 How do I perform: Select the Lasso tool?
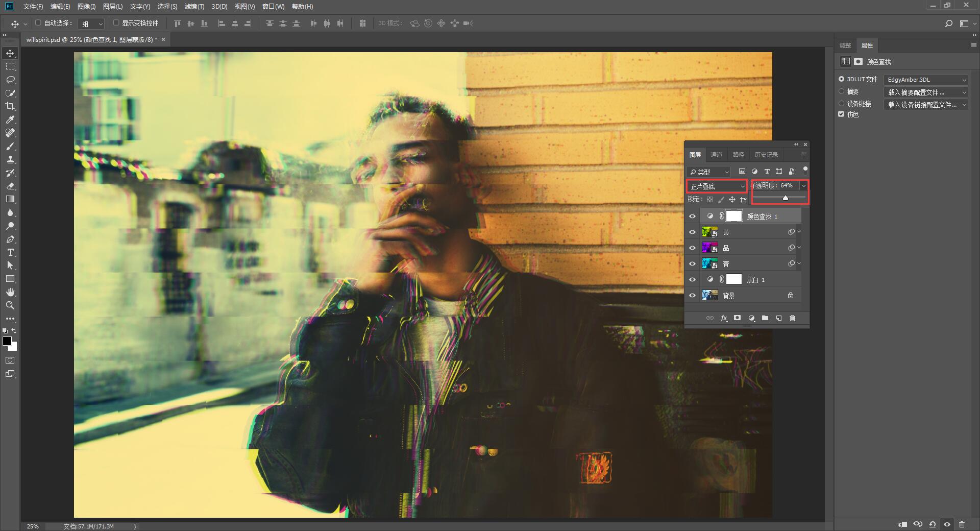pyautogui.click(x=10, y=80)
